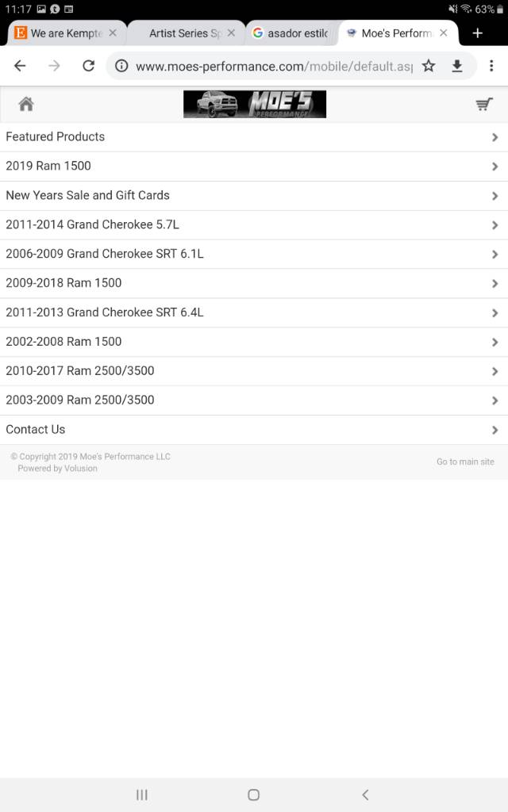The width and height of the screenshot is (508, 812).
Task: Open the shopping cart icon
Action: pos(483,104)
